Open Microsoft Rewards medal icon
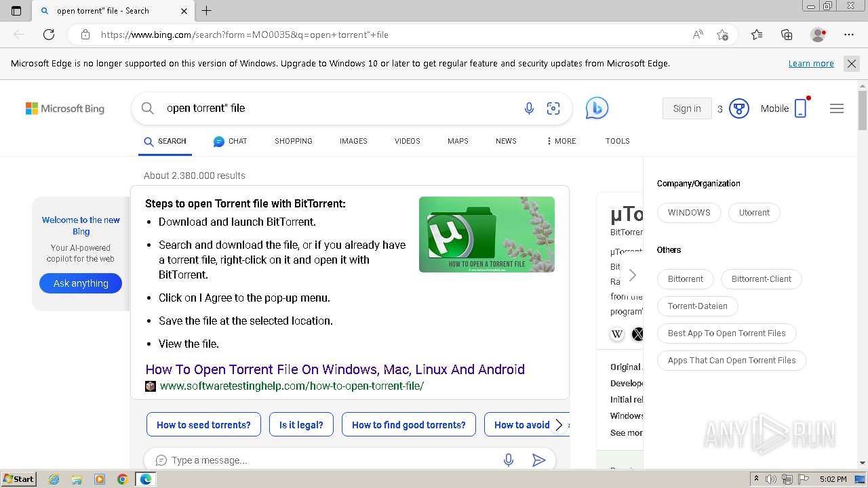 click(x=738, y=108)
